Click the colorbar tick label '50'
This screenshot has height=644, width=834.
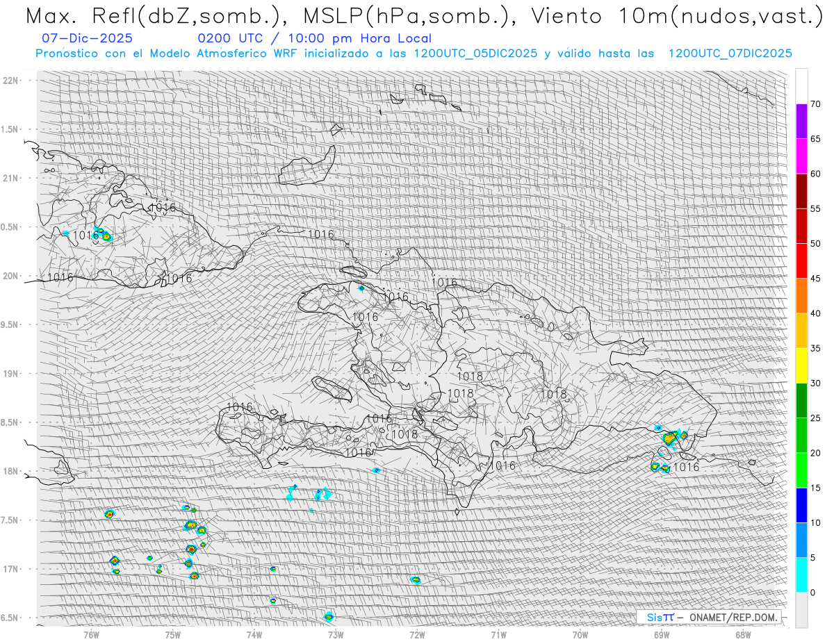(x=815, y=244)
